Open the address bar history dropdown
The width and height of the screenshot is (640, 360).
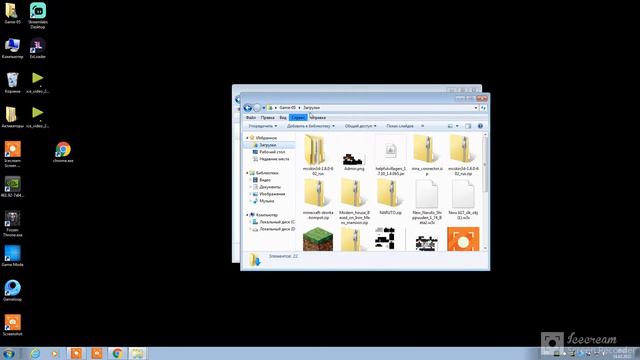point(476,108)
